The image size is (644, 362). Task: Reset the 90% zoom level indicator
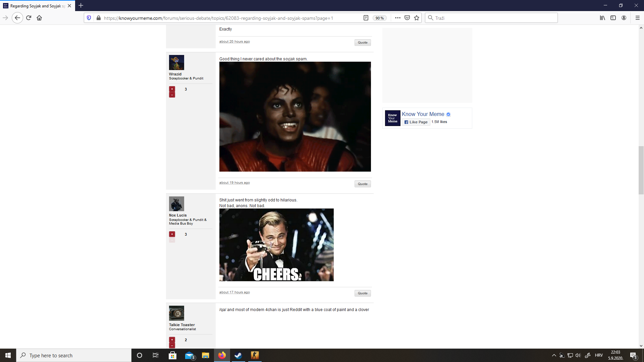[x=380, y=18]
